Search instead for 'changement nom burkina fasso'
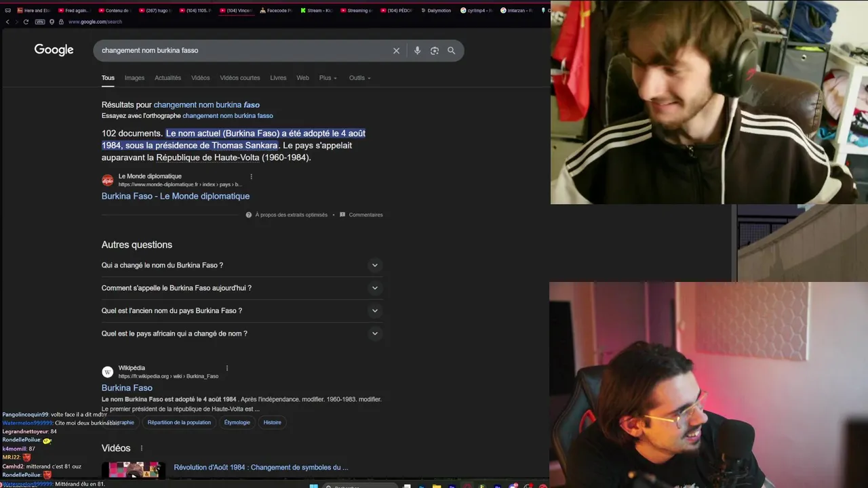The image size is (868, 488). tap(228, 116)
